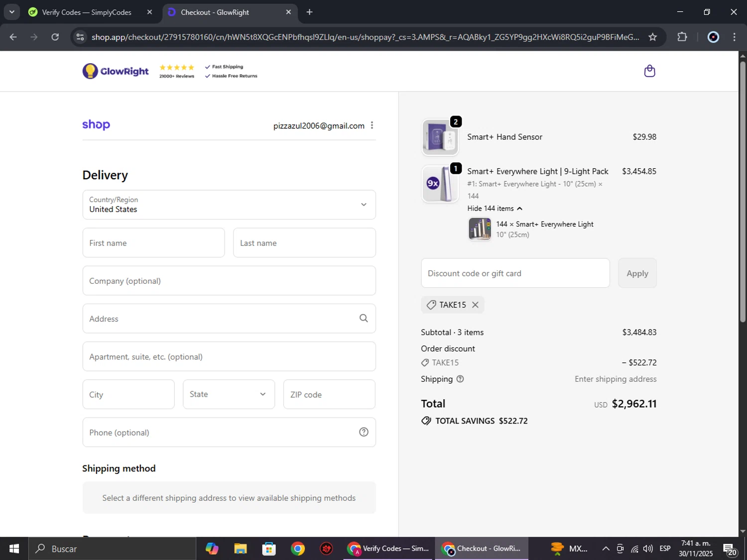Click the five-star 21000+ Reviews rating

[x=177, y=71]
